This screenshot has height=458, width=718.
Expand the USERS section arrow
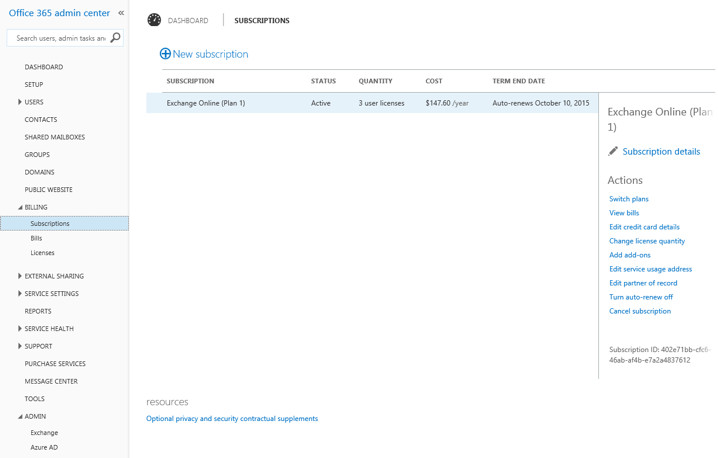coord(20,102)
